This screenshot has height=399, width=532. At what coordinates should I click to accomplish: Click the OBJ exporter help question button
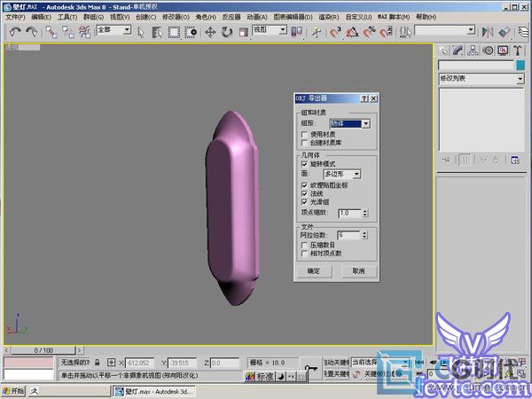[x=364, y=98]
